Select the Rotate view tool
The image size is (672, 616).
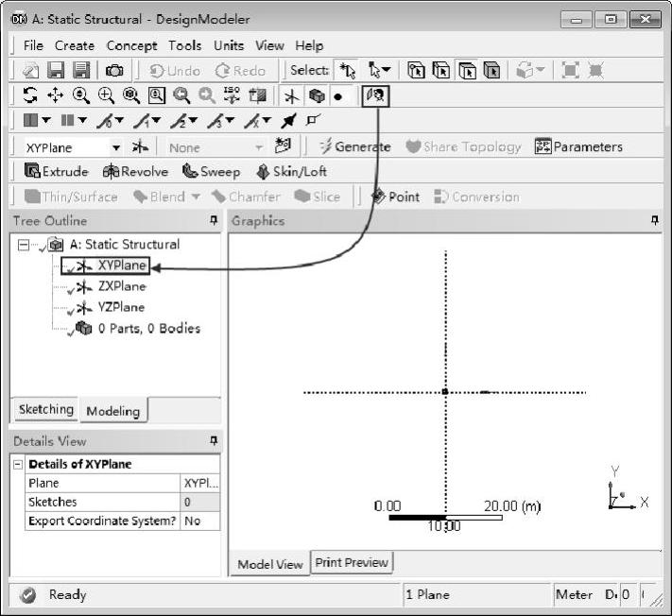(30, 95)
